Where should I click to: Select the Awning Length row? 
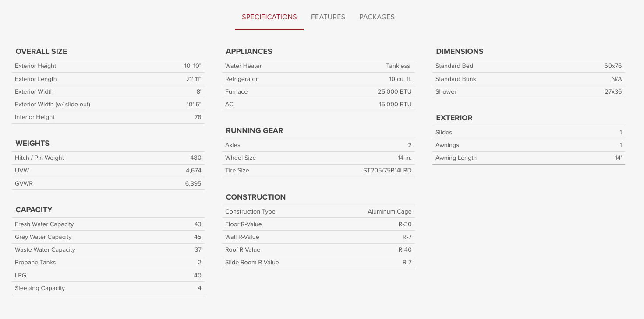tap(529, 158)
